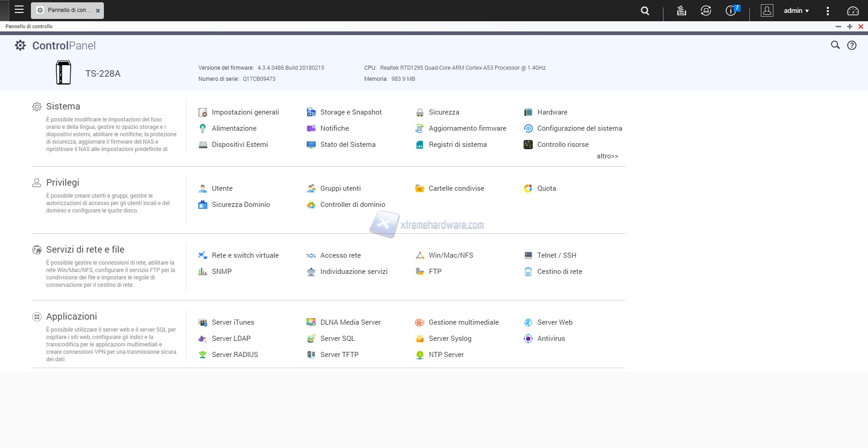
Task: Close the Pannello di controllo tab
Action: pyautogui.click(x=98, y=11)
